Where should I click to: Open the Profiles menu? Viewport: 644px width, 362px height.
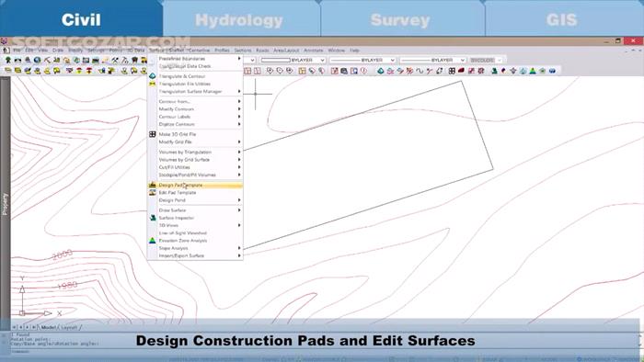click(x=222, y=50)
